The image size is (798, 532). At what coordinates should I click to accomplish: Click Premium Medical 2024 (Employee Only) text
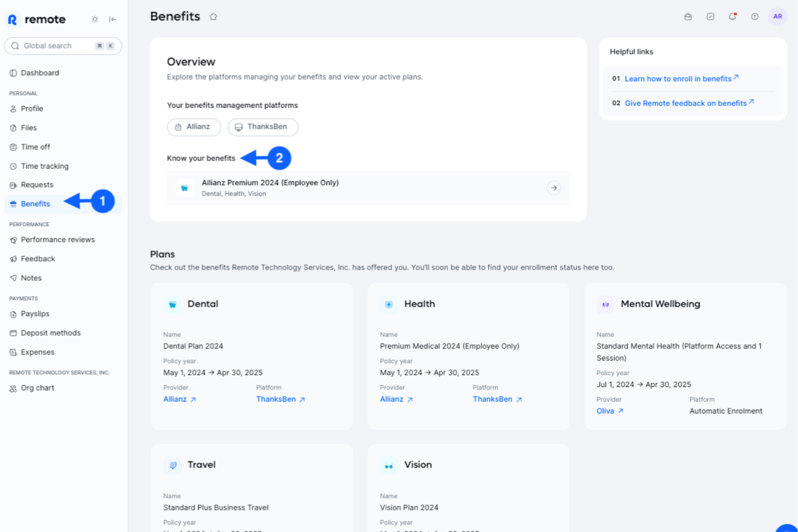click(x=450, y=347)
